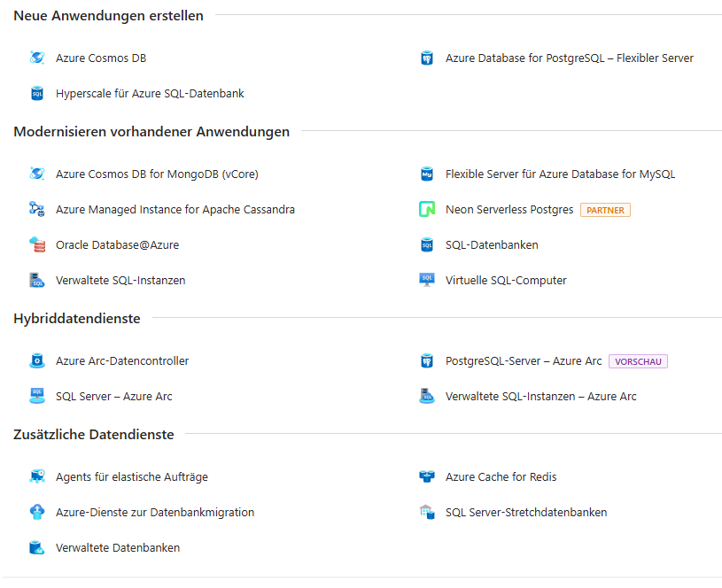Select Verwaltete SQL-Instanzen
The width and height of the screenshot is (722, 588).
[119, 280]
